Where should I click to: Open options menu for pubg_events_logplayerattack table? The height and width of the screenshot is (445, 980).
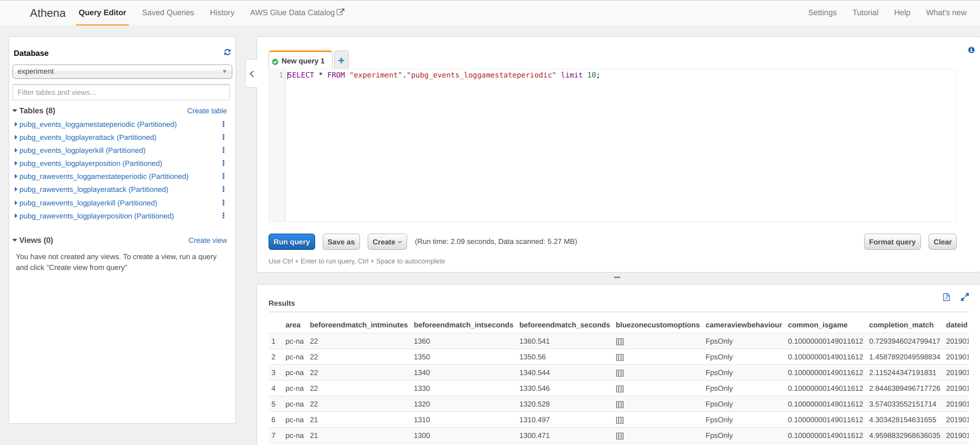point(224,137)
